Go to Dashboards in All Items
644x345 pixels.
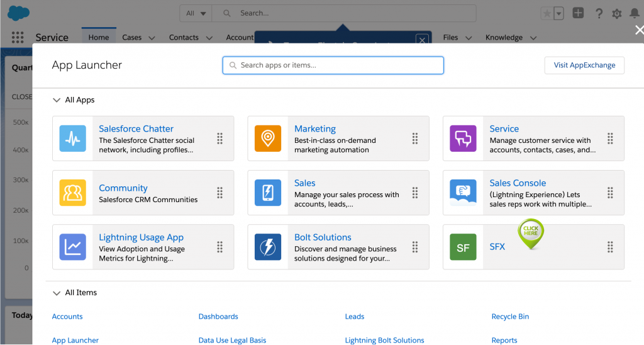coord(218,317)
